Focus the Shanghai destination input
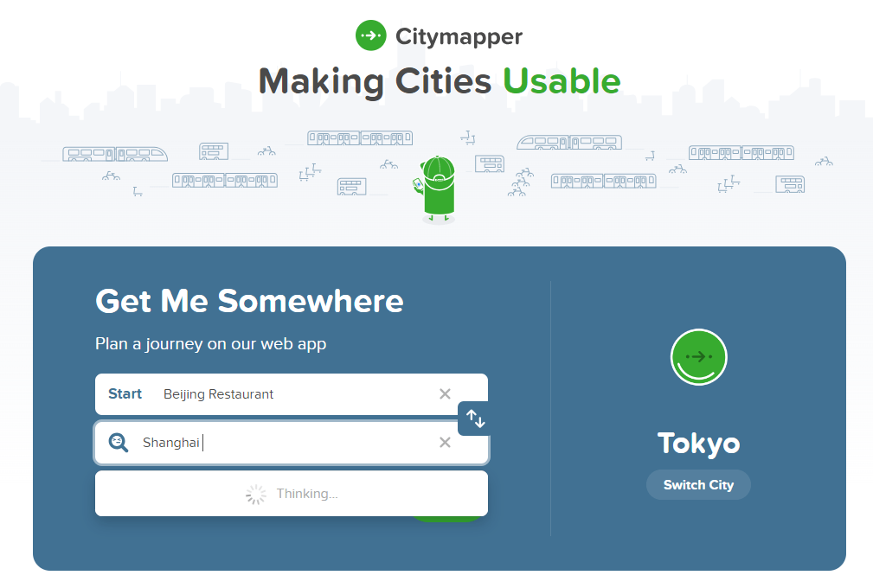Screen dimensions: 873x588 [292, 442]
